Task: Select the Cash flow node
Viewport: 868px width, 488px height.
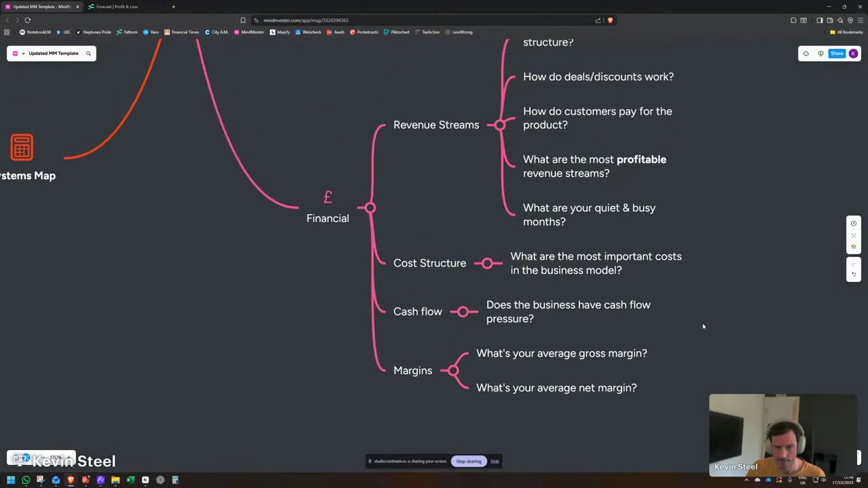Action: pyautogui.click(x=417, y=312)
